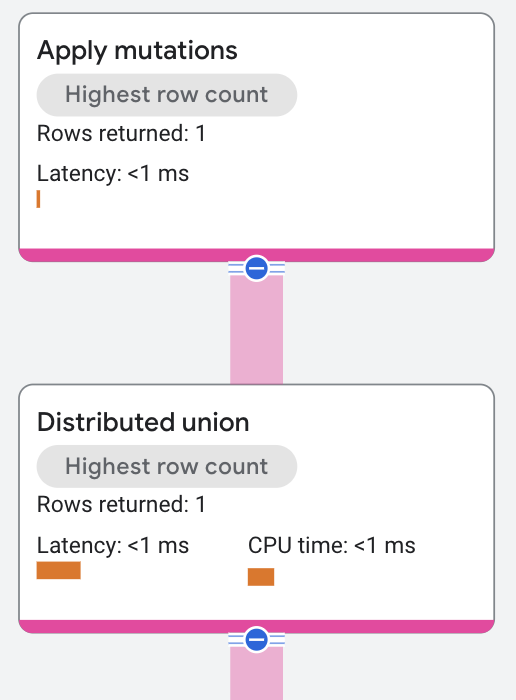The height and width of the screenshot is (700, 516).
Task: Click Rows returned text in Distributed union
Action: pyautogui.click(x=121, y=504)
